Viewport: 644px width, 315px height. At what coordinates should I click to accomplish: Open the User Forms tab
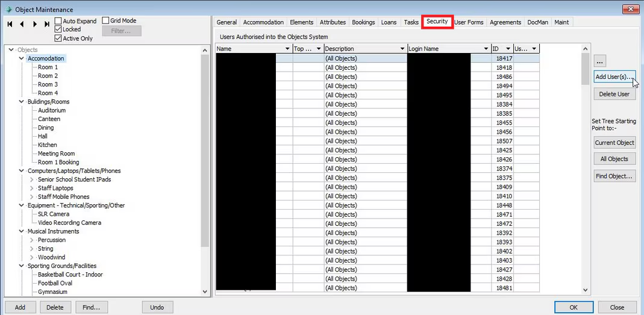click(x=469, y=22)
